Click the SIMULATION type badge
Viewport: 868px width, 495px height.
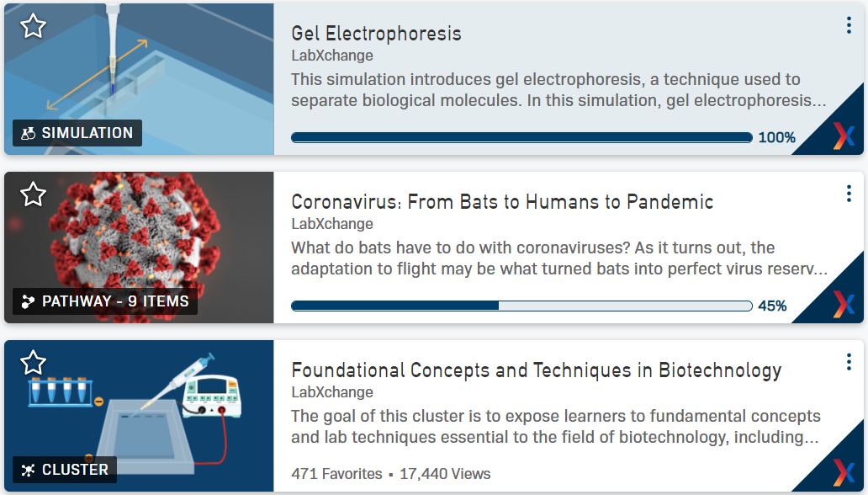[77, 133]
